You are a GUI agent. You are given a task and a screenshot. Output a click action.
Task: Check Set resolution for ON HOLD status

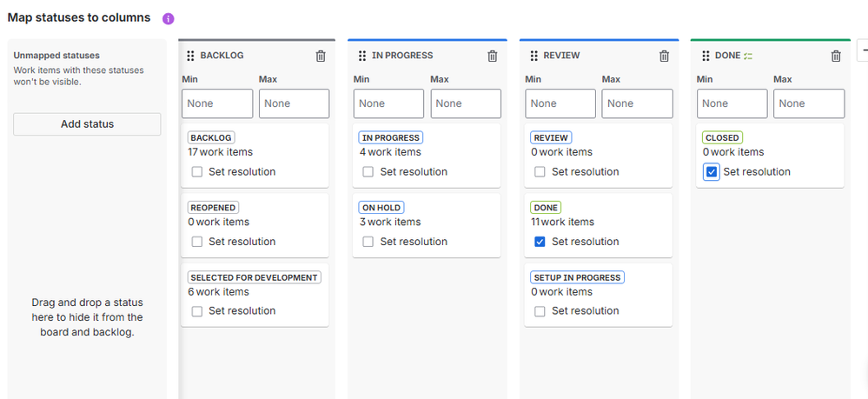[368, 242]
